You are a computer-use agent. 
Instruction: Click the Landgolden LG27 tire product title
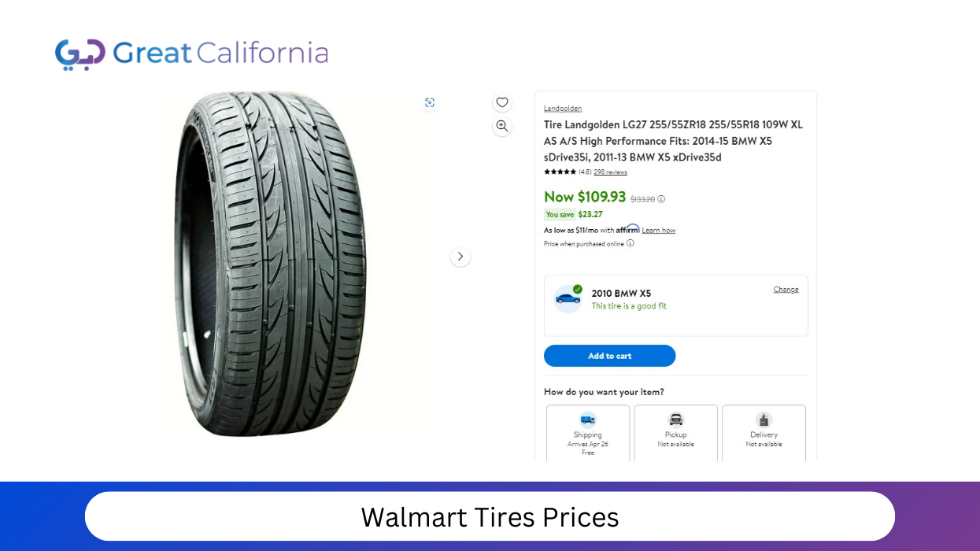[x=674, y=141]
